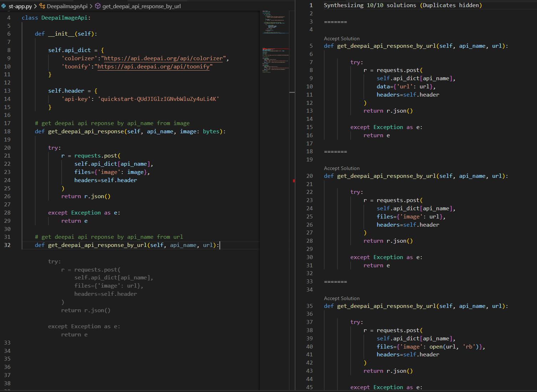Click greyed suggestion "files={'image': url}," in left editor
The image size is (537, 392).
(109, 285)
